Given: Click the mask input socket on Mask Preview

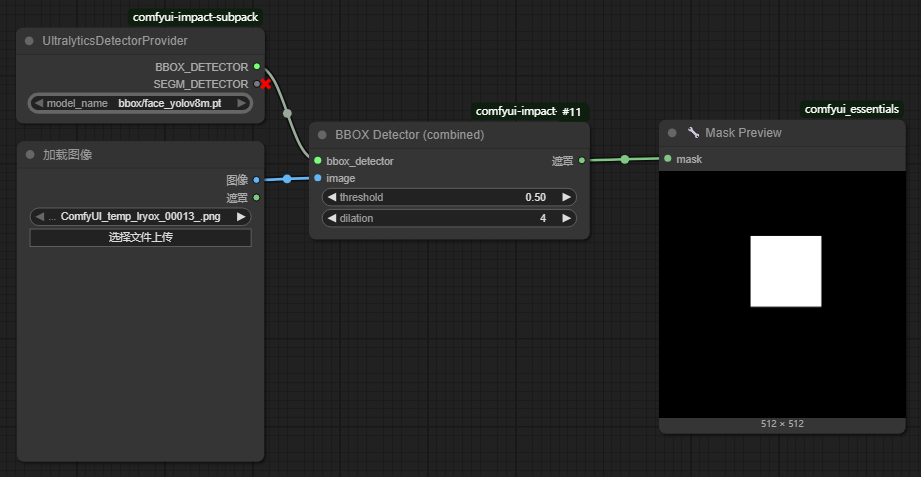Looking at the screenshot, I should pyautogui.click(x=668, y=158).
